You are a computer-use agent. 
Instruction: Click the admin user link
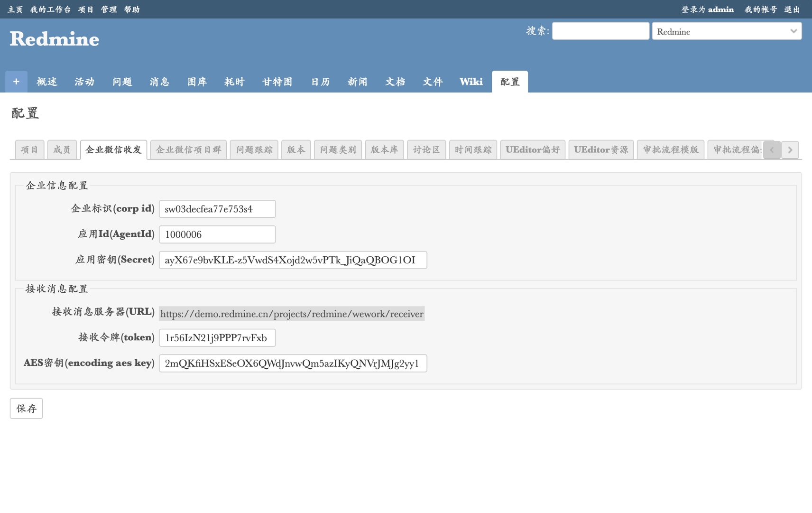coord(720,9)
